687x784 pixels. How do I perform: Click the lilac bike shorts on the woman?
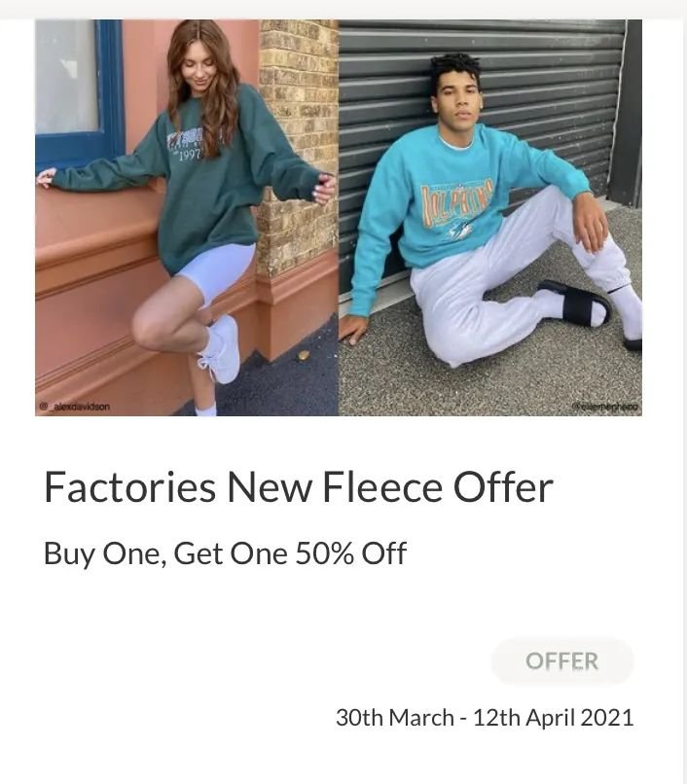[216, 271]
